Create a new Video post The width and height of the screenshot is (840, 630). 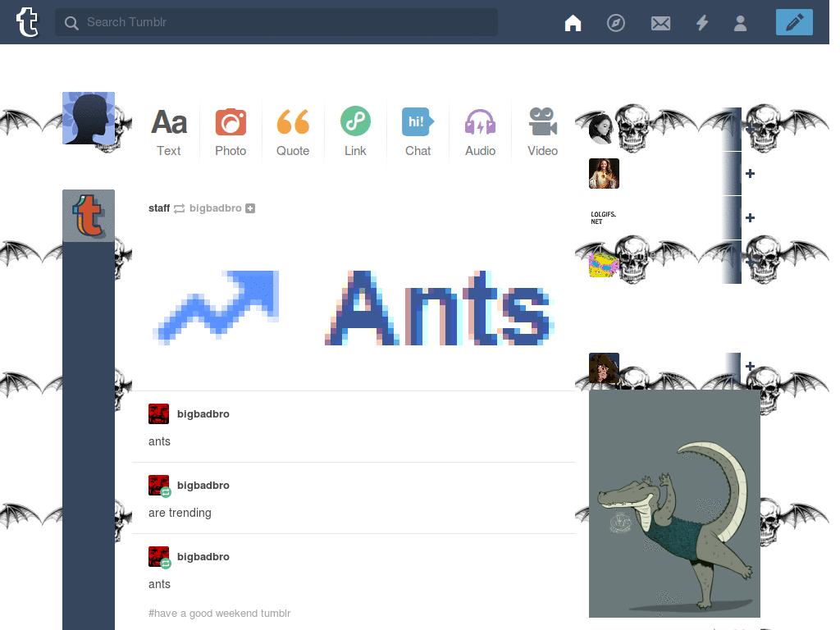543,132
